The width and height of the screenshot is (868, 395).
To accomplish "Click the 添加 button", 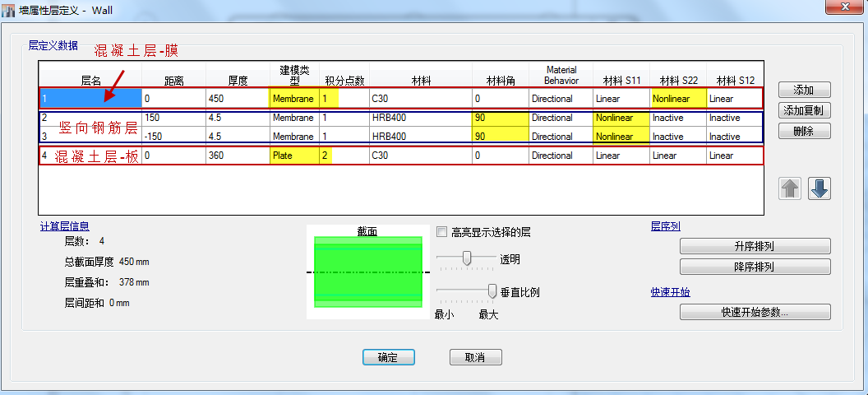I will [804, 90].
